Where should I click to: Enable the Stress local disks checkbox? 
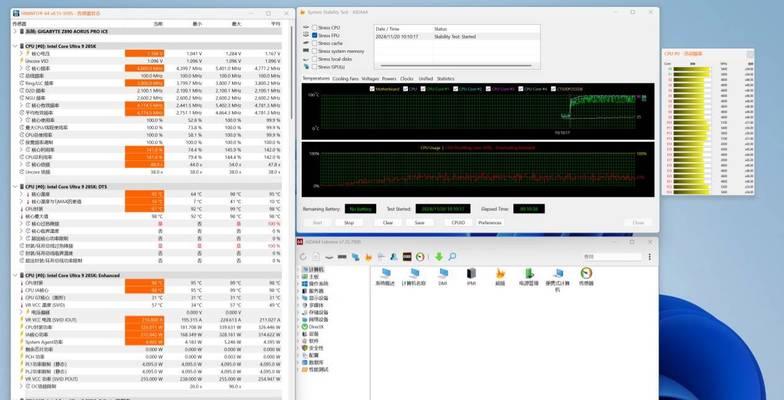pos(314,59)
